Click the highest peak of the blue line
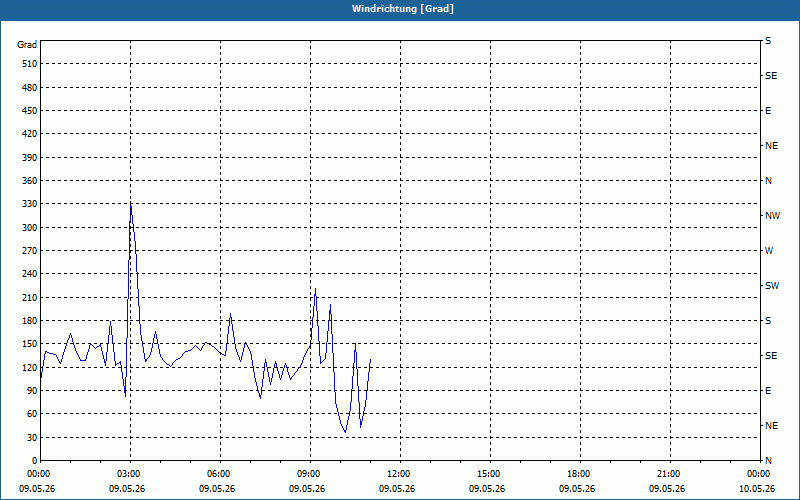The height and width of the screenshot is (500, 800). click(x=131, y=204)
